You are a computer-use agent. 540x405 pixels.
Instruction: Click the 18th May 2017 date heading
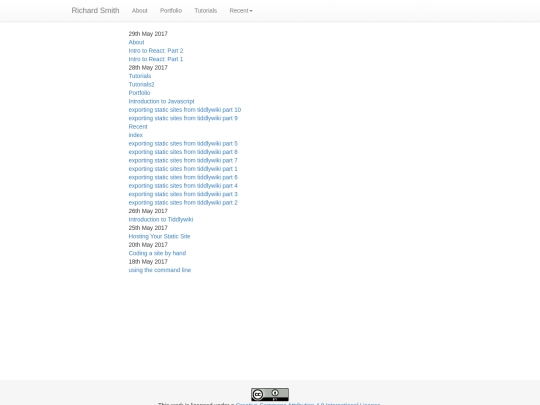point(148,262)
